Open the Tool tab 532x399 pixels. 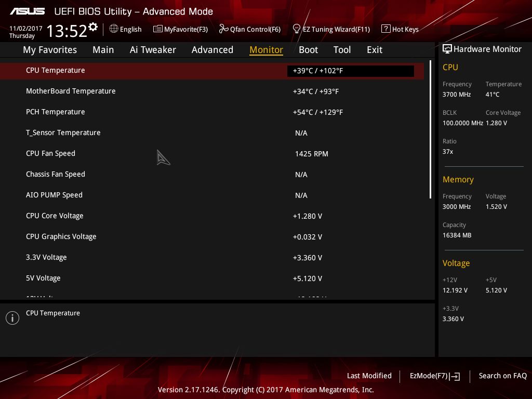click(342, 50)
